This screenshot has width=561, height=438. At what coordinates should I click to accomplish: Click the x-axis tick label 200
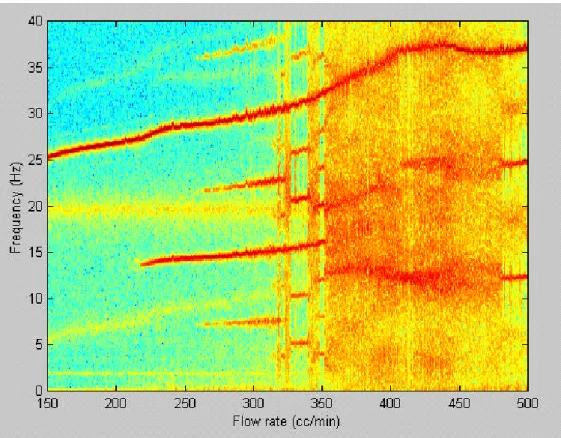click(x=116, y=403)
